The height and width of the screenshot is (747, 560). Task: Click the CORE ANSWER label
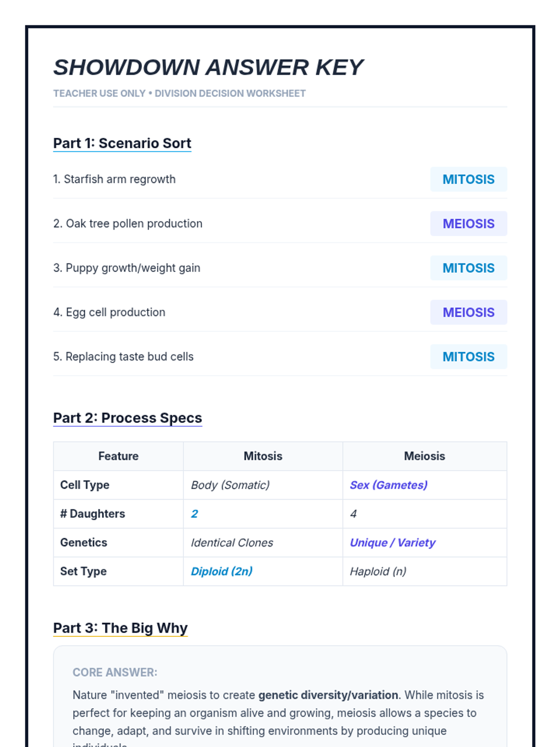coord(115,672)
